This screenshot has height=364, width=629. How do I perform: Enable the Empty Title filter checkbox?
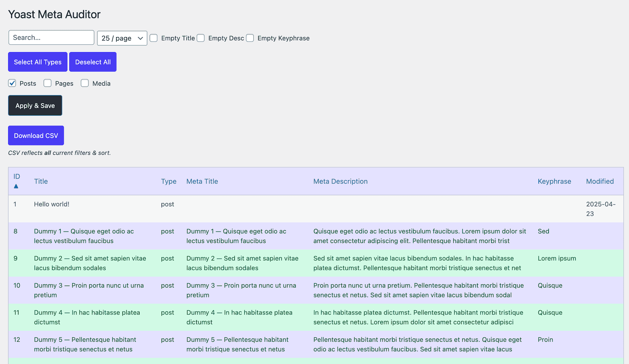154,38
